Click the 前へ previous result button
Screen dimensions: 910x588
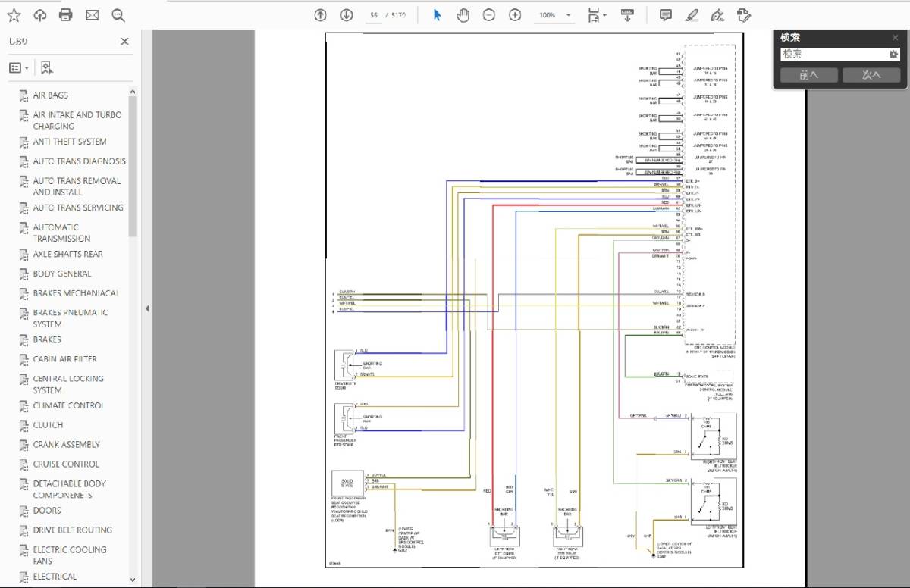[809, 75]
